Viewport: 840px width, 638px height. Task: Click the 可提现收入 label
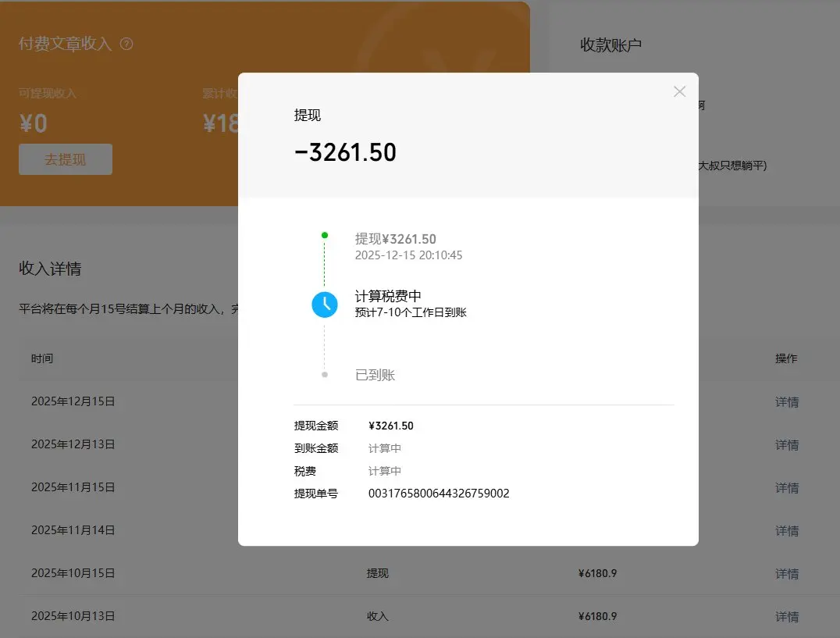[x=48, y=93]
